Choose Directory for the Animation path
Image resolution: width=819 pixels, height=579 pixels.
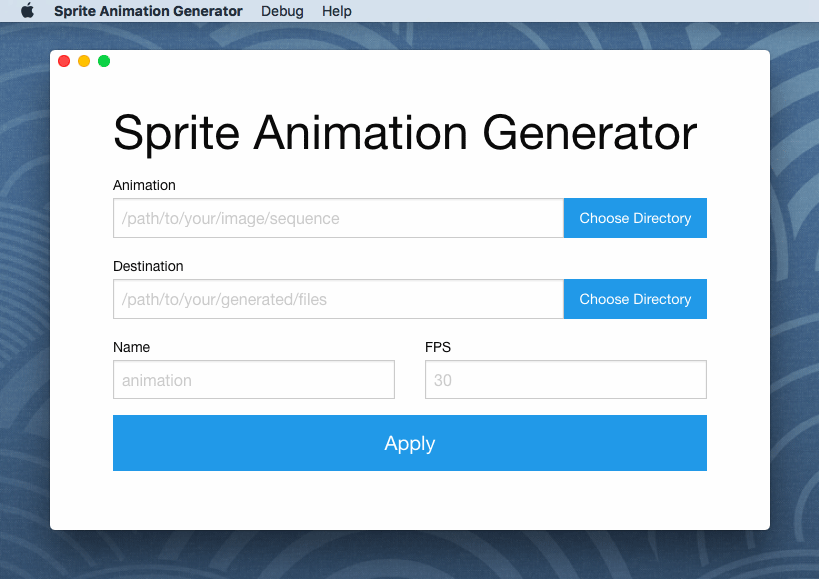[x=635, y=218]
